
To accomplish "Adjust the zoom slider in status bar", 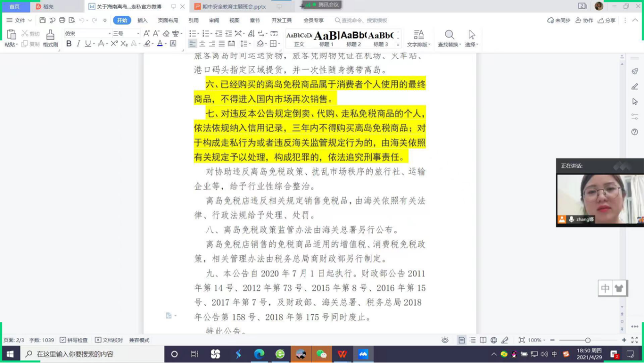I will [588, 340].
